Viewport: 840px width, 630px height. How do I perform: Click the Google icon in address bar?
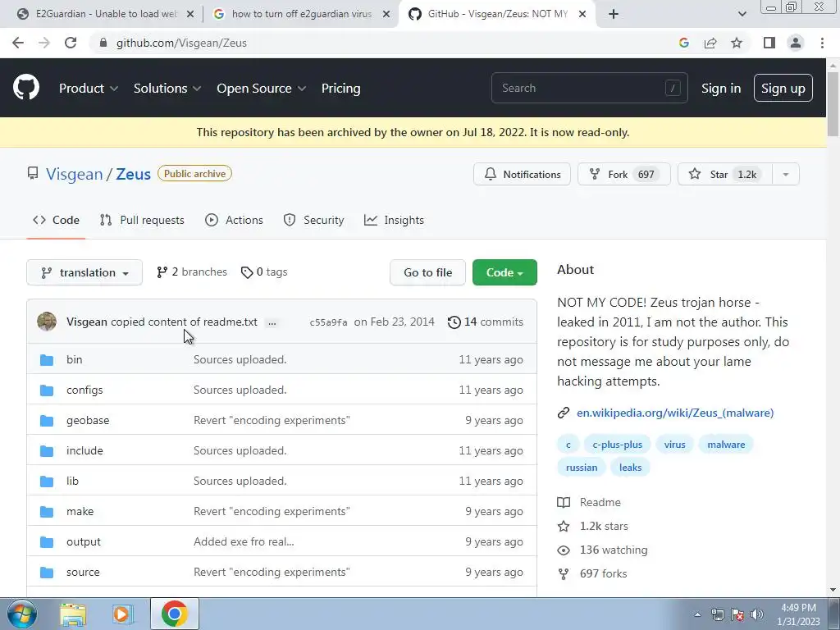(x=683, y=43)
